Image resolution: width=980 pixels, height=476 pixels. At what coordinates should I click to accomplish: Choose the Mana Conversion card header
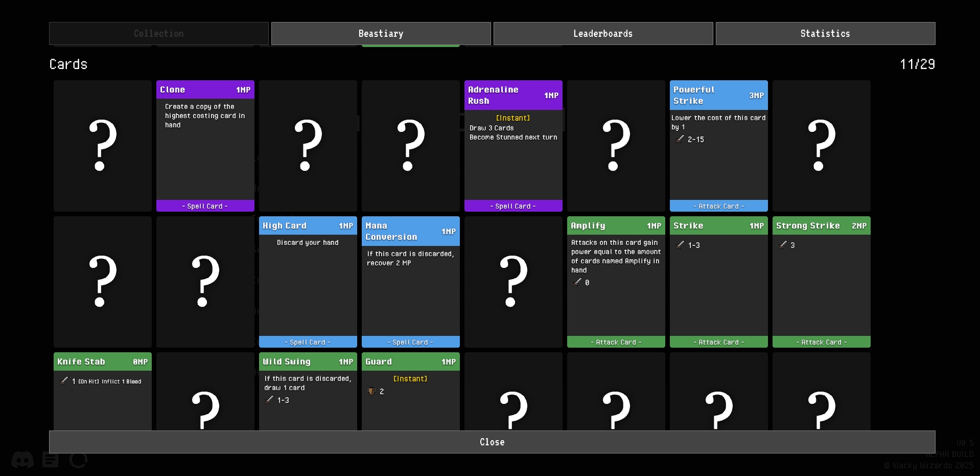(x=391, y=231)
